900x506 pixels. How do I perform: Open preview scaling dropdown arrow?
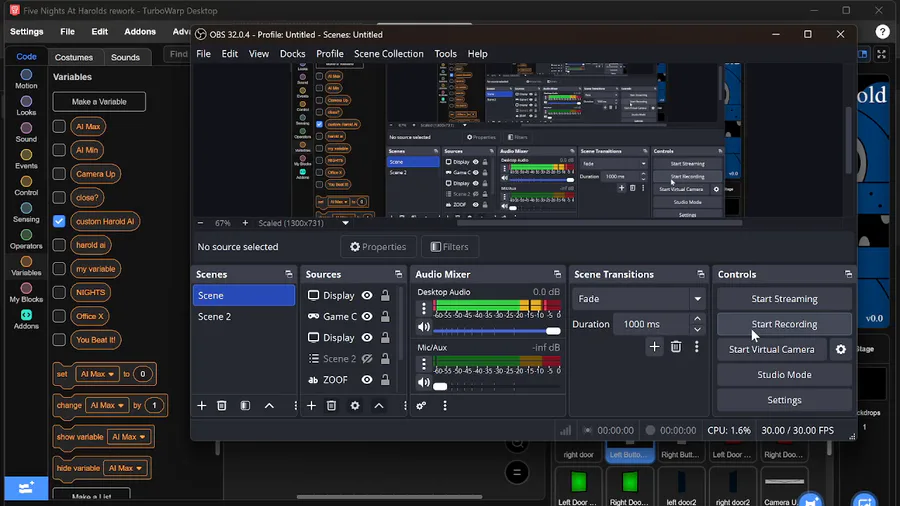point(346,223)
